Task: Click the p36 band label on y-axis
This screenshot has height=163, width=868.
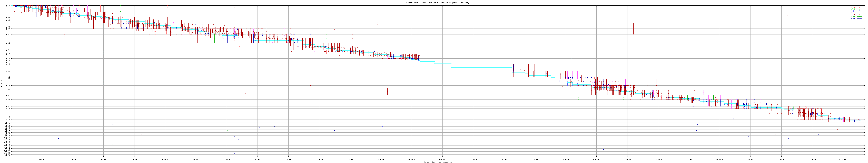Action: (8, 6)
